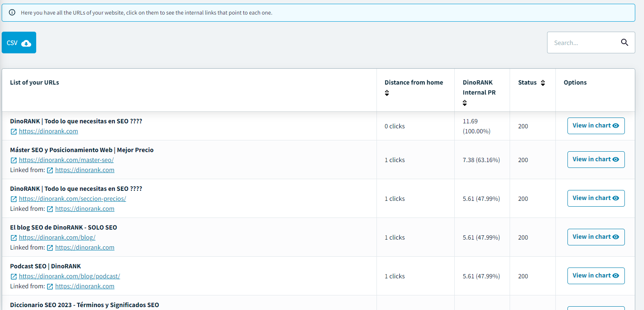Click external link icon beside dinorank.com/blog/podcast/
This screenshot has height=310, width=644.
(14, 277)
